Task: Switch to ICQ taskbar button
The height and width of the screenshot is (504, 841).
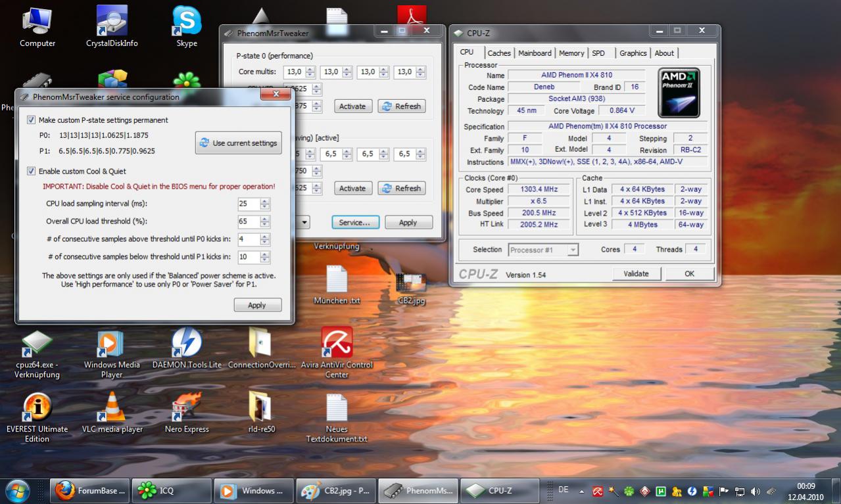Action: click(x=172, y=491)
